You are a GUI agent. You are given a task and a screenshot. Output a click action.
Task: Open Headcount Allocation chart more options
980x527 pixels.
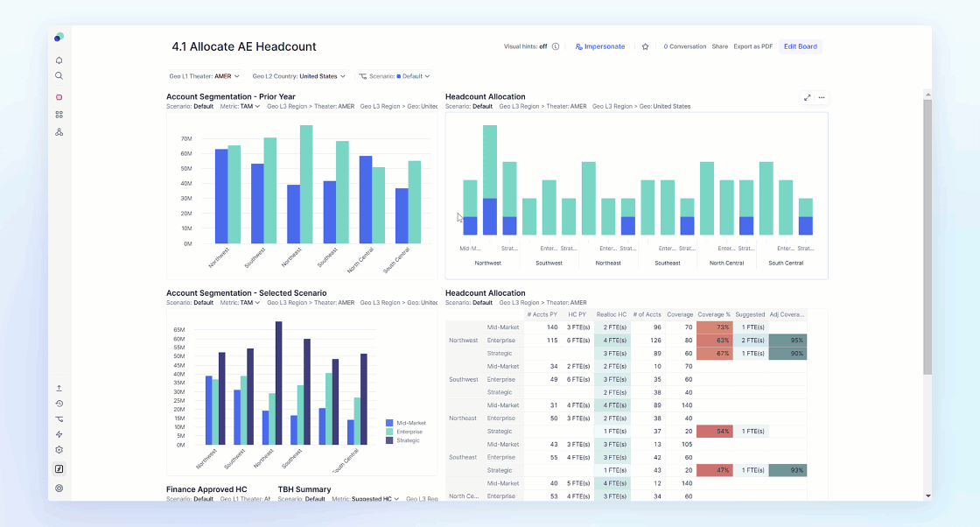[822, 97]
